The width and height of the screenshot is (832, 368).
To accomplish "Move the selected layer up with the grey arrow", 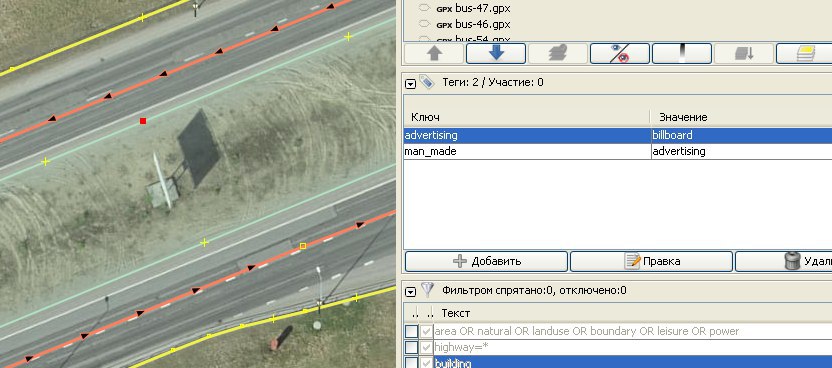I will [x=435, y=54].
